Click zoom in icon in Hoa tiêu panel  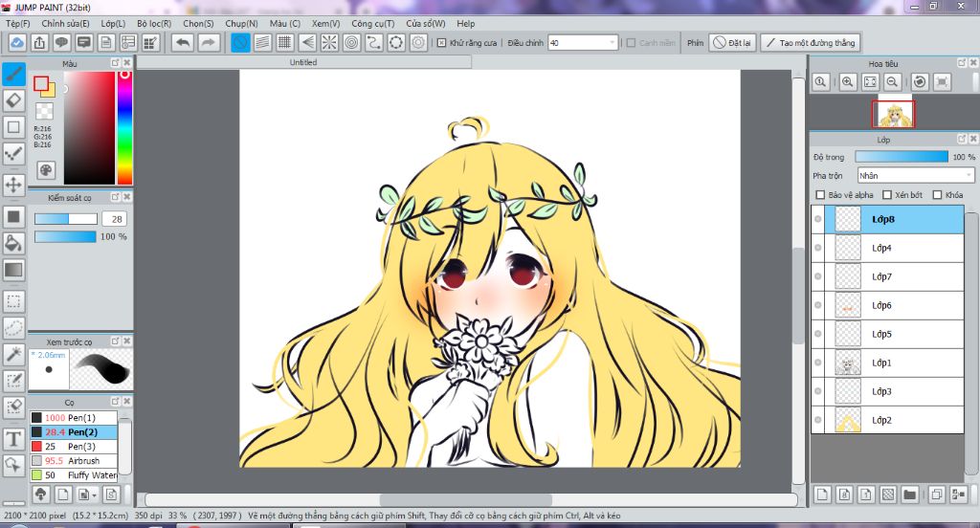click(x=848, y=82)
